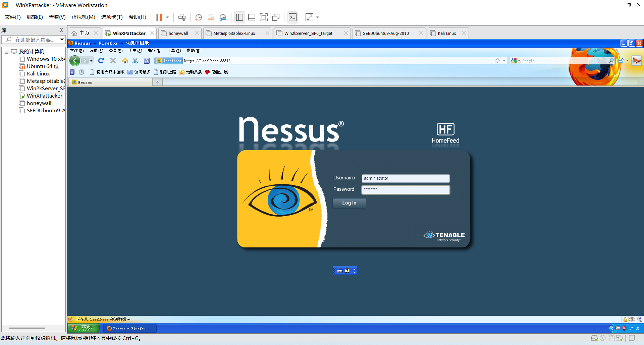Image resolution: width=644 pixels, height=345 pixels.
Task: Open the history clock icon in bookmarks bar
Action: [x=82, y=72]
